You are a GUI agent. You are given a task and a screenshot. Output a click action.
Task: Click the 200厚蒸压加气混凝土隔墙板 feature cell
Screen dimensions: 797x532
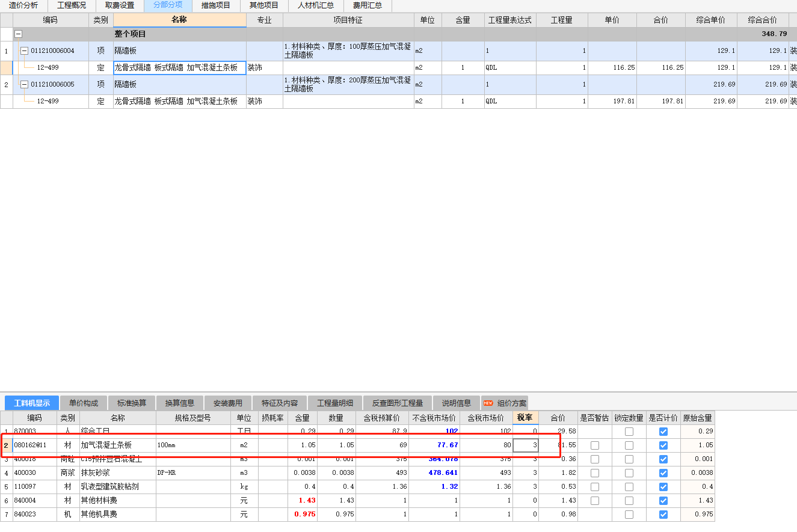348,85
